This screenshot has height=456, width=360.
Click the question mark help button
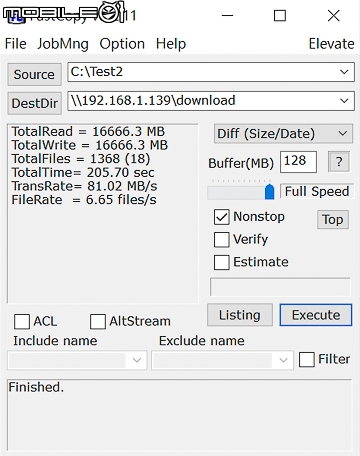(339, 162)
